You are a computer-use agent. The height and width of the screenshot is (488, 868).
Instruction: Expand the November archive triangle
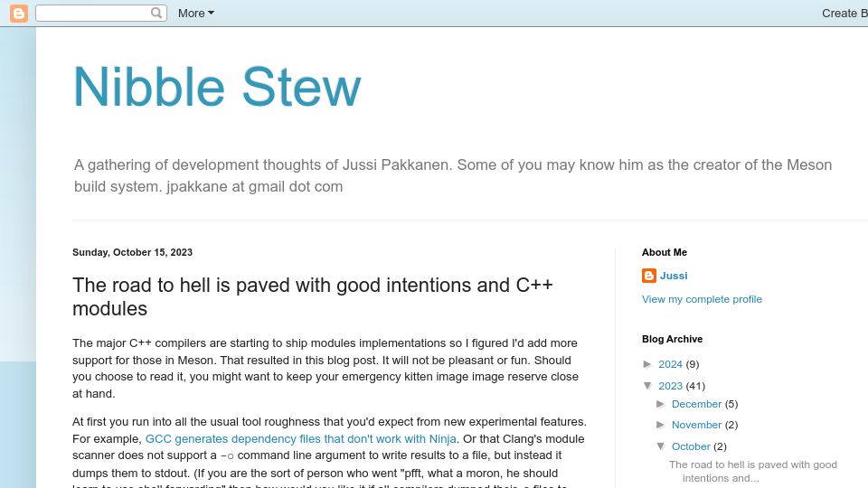(661, 425)
